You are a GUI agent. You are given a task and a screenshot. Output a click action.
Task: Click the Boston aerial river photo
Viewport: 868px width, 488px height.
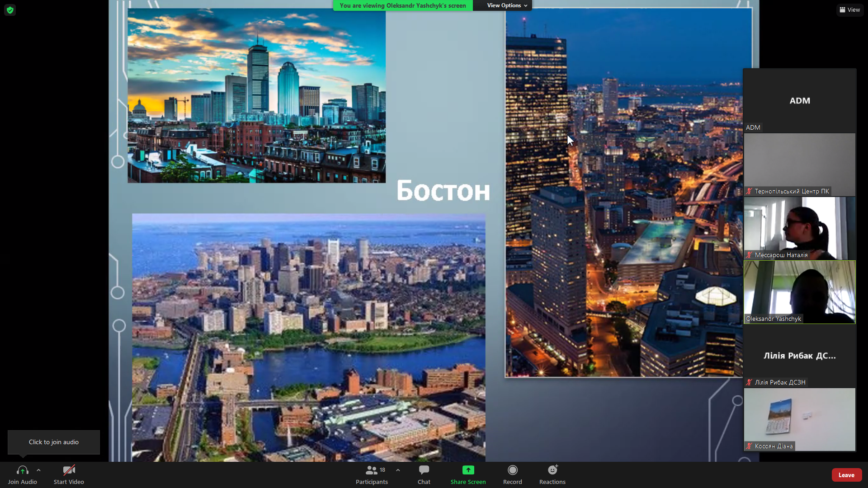click(x=309, y=338)
